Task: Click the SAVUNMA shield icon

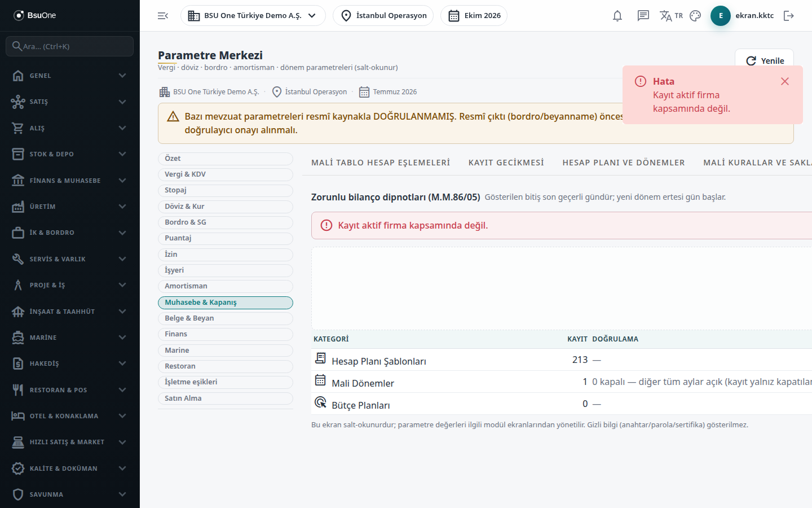Action: pyautogui.click(x=18, y=494)
